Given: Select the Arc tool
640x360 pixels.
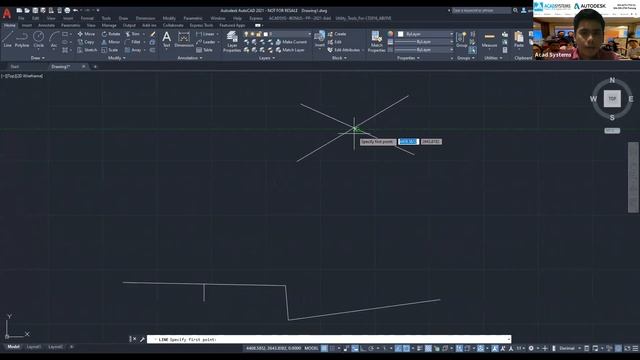Looking at the screenshot, I should pyautogui.click(x=54, y=40).
